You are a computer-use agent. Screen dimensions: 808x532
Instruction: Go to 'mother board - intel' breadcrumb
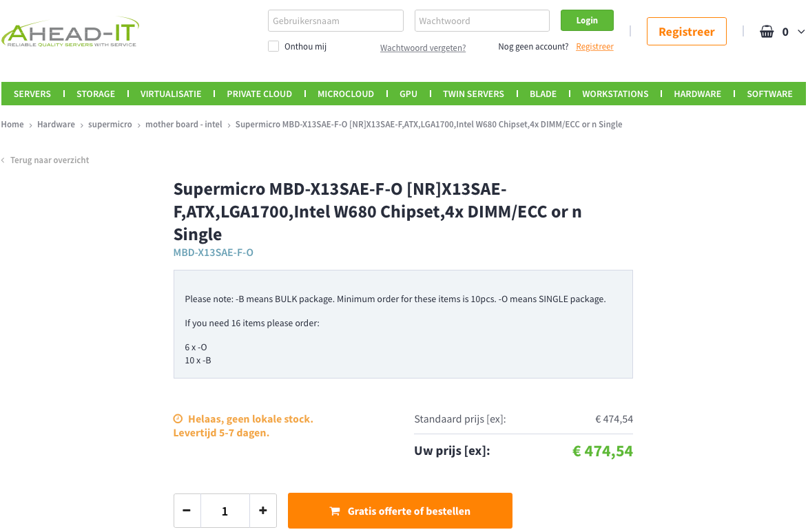pyautogui.click(x=184, y=125)
